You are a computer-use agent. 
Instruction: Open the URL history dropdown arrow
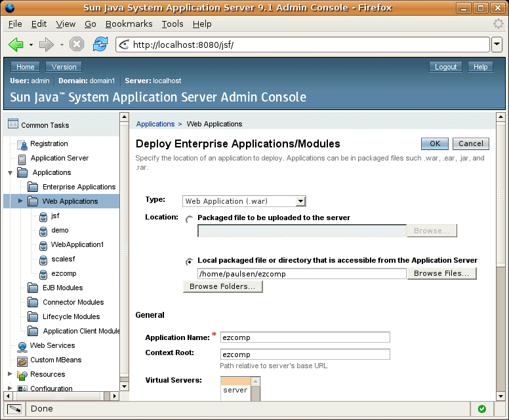tap(497, 45)
